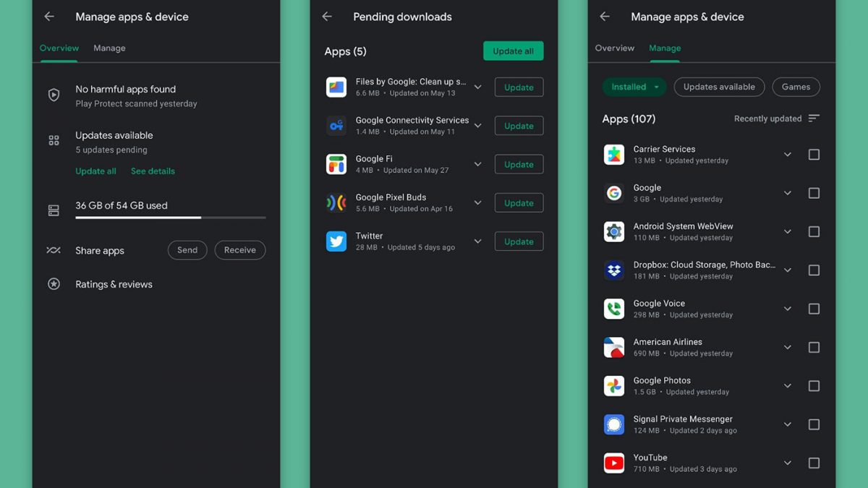Click the See details link
The width and height of the screenshot is (868, 488).
coord(153,171)
